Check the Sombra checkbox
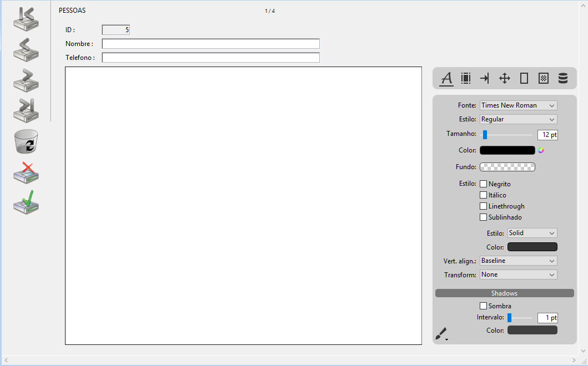This screenshot has width=588, height=366. (484, 306)
